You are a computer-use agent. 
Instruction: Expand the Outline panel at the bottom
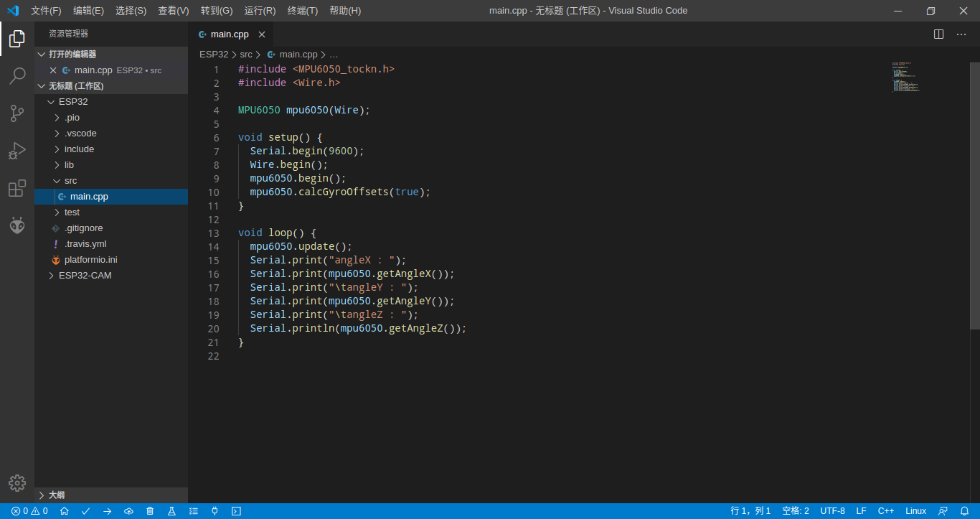point(111,495)
